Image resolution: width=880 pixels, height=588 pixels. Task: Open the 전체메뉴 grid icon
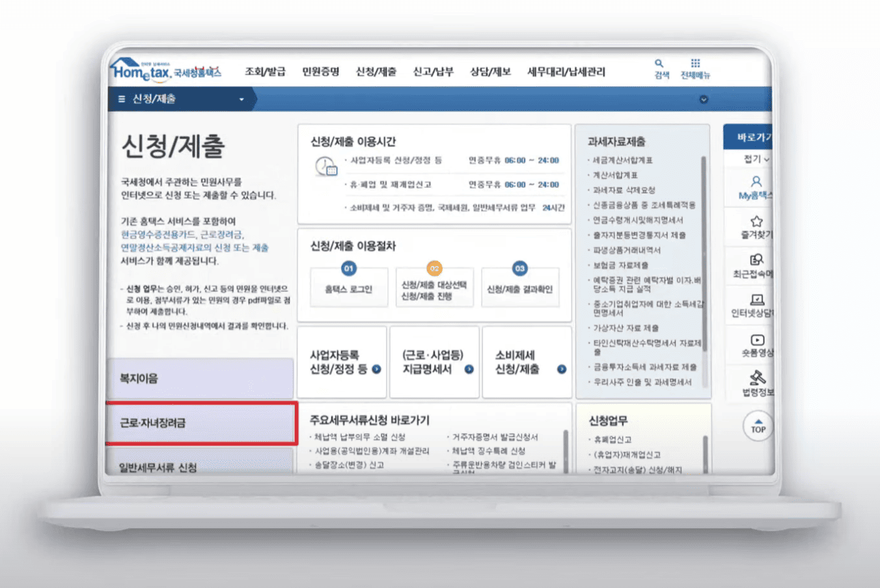point(694,63)
